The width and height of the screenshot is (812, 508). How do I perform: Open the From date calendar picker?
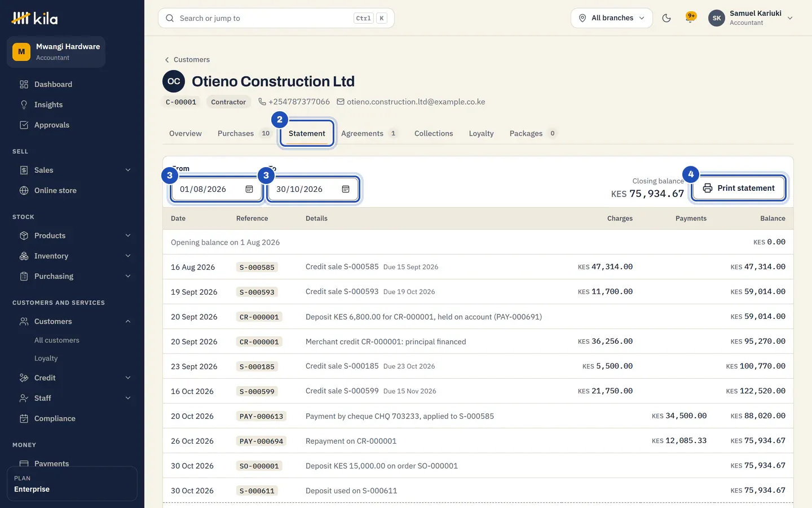249,189
